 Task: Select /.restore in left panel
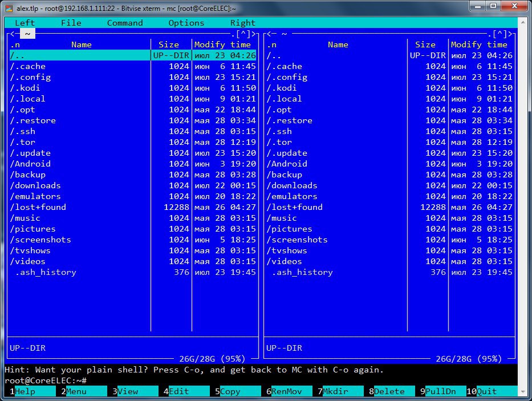[x=133, y=120]
